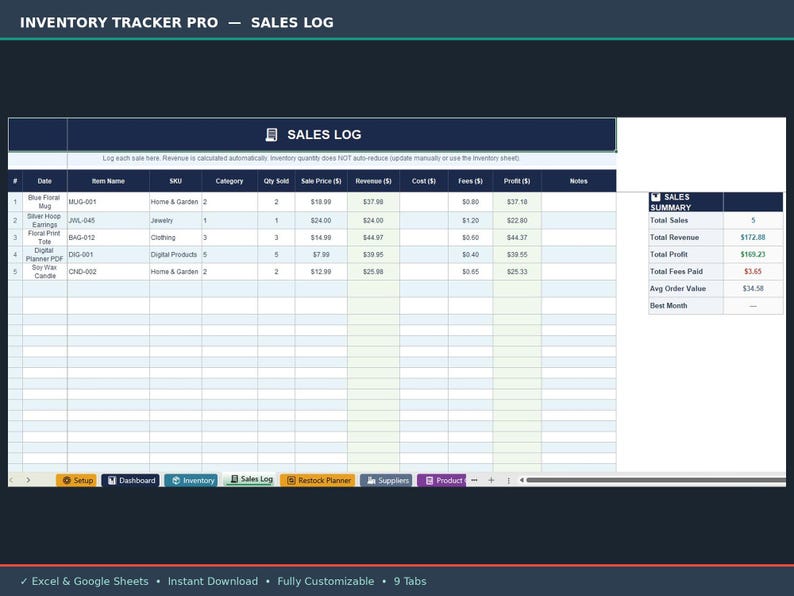
Task: Click the Profit ($) column header
Action: 517,181
